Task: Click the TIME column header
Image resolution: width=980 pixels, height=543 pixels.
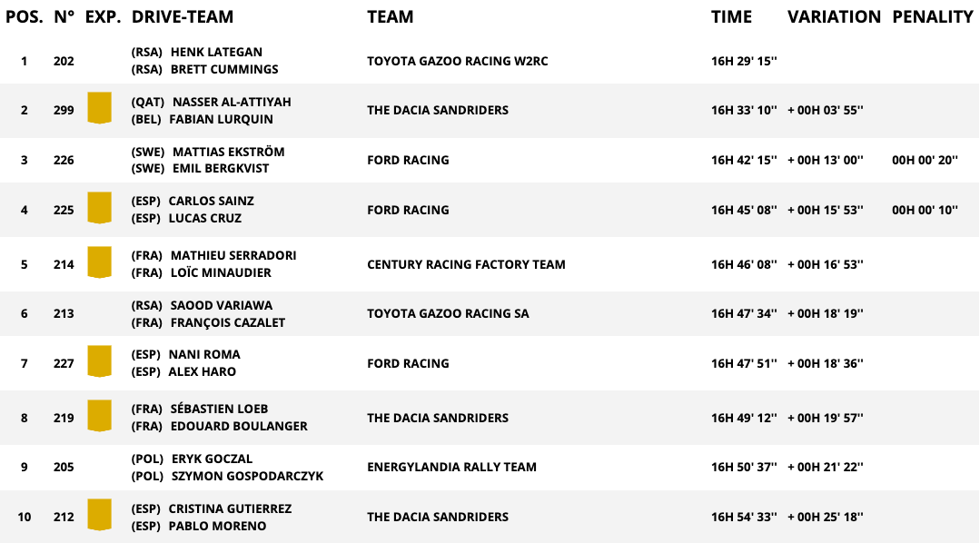Action: click(x=731, y=16)
